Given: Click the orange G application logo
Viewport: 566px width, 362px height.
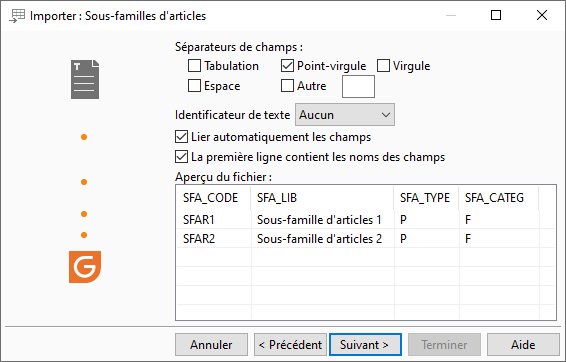Looking at the screenshot, I should [x=85, y=267].
